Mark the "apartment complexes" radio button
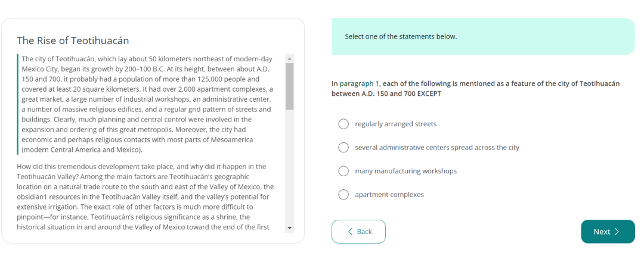 [343, 195]
